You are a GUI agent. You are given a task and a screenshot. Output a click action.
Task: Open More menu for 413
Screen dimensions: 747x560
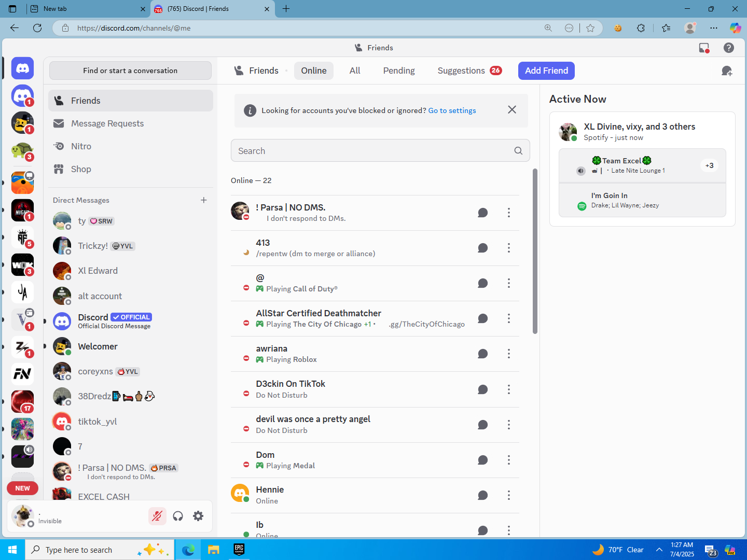[x=509, y=248]
